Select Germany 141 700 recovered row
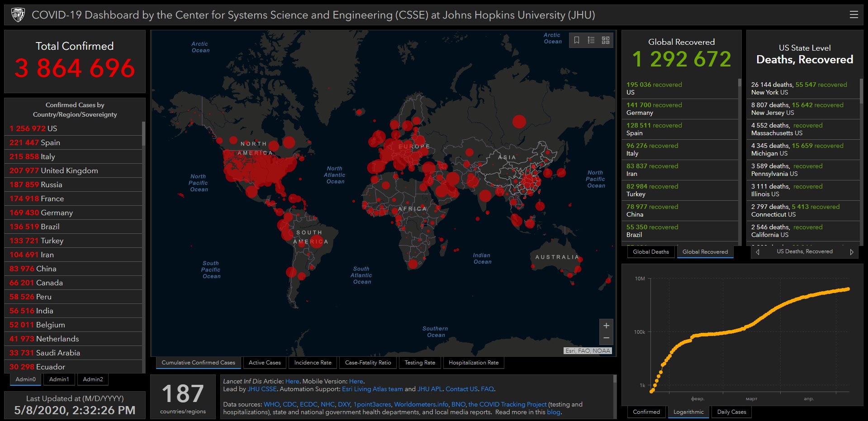Image resolution: width=868 pixels, height=421 pixels. pyautogui.click(x=680, y=109)
